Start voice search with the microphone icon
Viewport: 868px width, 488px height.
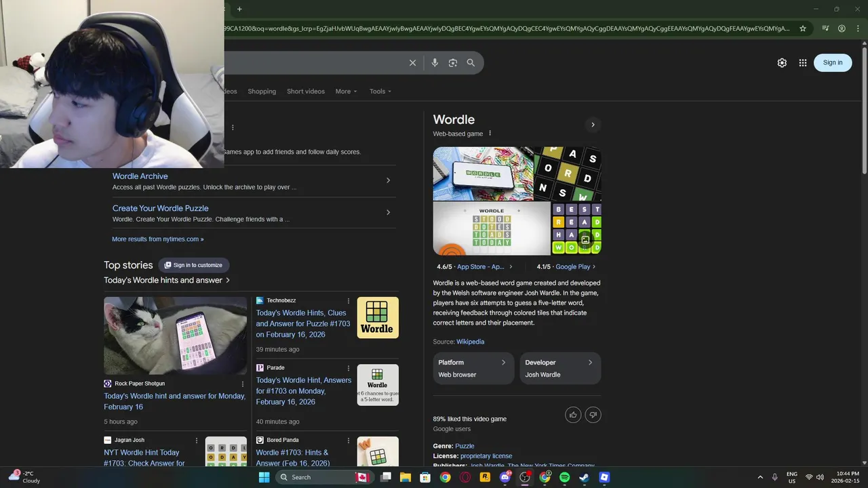(x=435, y=63)
